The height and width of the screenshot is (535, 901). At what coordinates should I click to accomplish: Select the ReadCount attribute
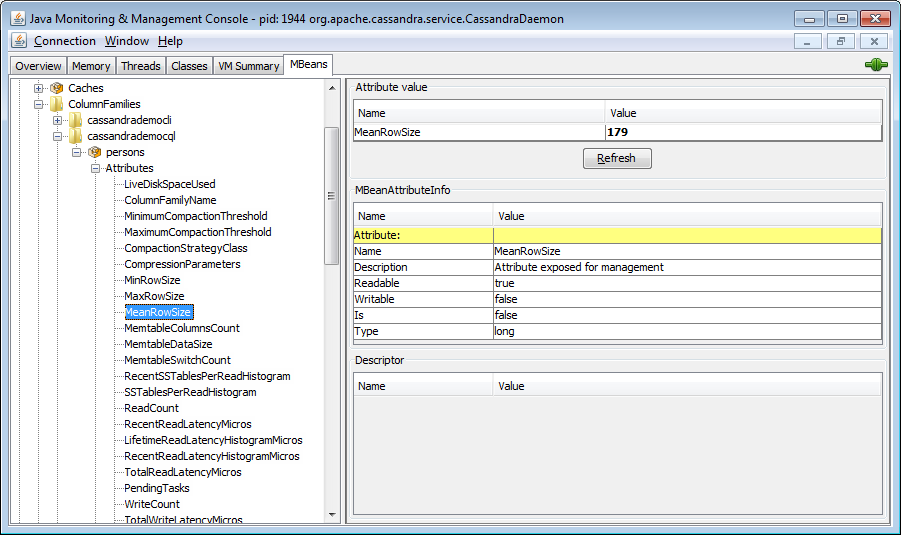[152, 408]
